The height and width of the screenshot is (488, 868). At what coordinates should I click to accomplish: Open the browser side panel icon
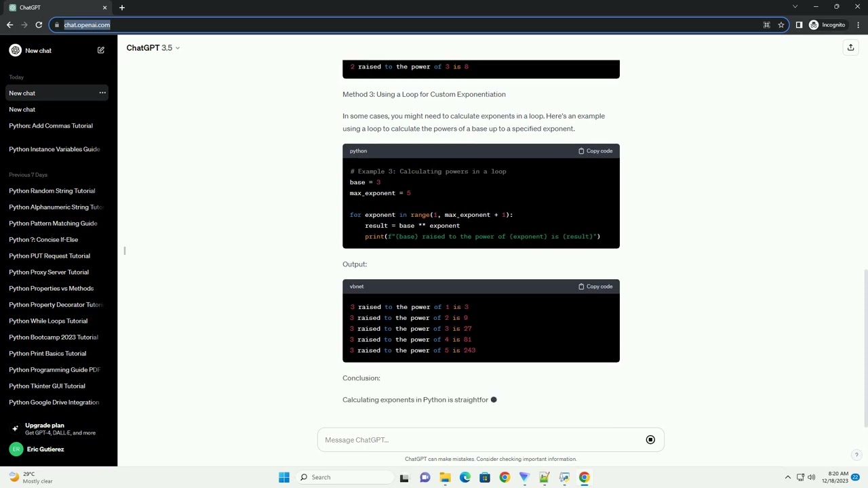[x=799, y=25]
